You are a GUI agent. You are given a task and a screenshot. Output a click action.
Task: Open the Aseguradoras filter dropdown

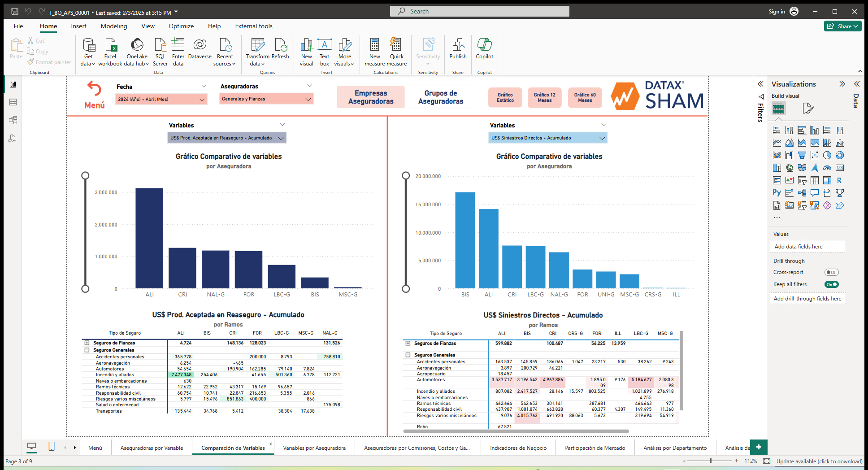point(308,99)
